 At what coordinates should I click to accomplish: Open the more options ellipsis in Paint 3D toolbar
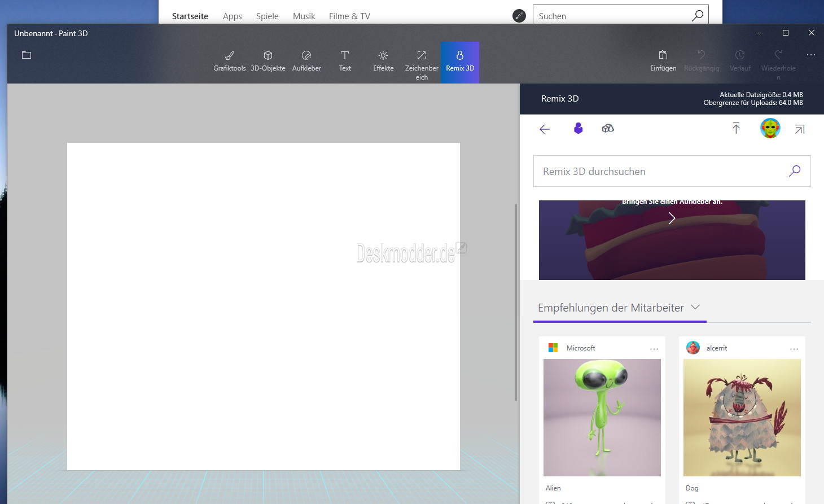811,55
